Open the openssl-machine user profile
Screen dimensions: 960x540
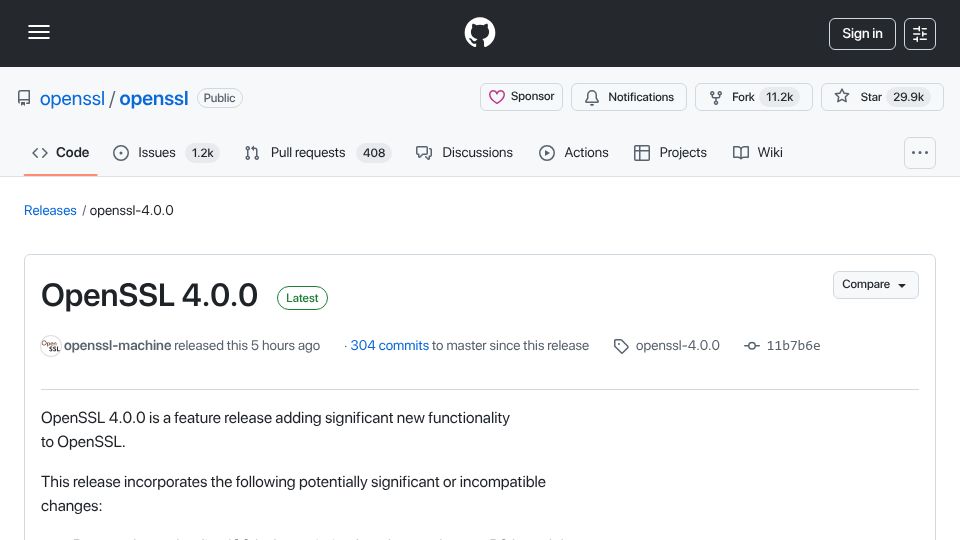pyautogui.click(x=118, y=345)
